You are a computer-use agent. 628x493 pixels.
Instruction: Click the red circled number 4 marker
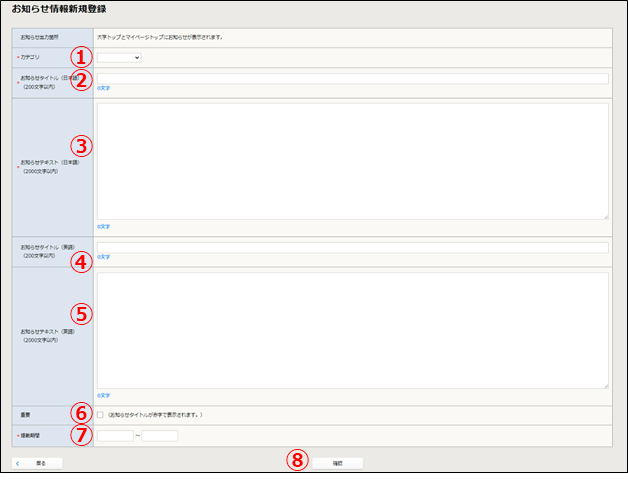[83, 261]
